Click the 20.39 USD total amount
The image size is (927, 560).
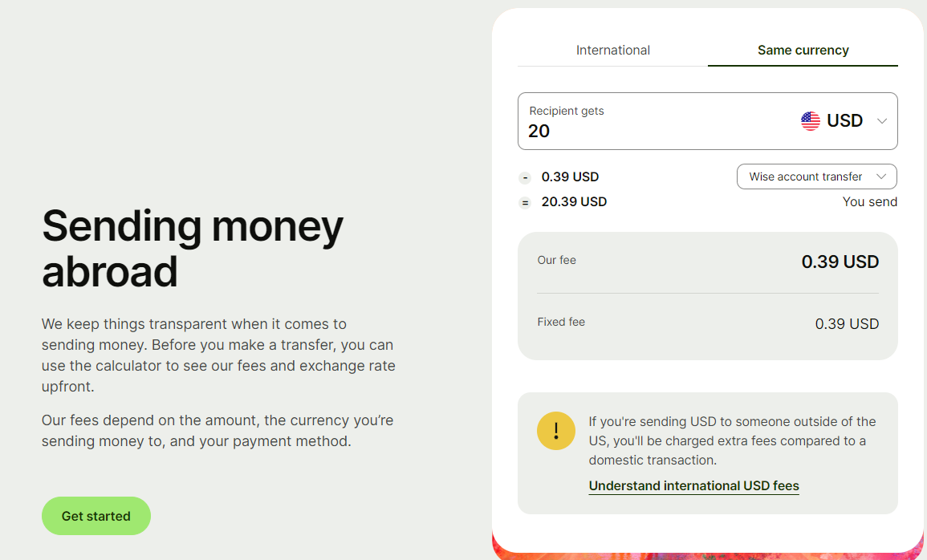574,201
